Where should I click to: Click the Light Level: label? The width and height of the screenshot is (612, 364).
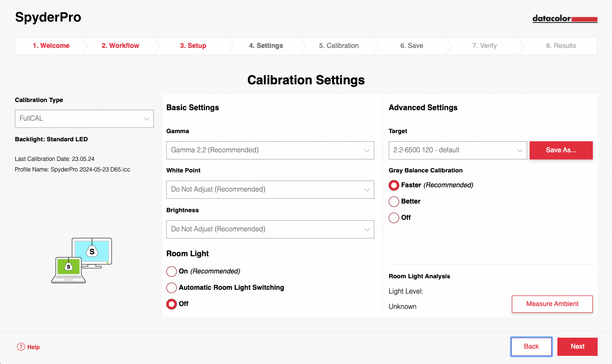pyautogui.click(x=406, y=291)
